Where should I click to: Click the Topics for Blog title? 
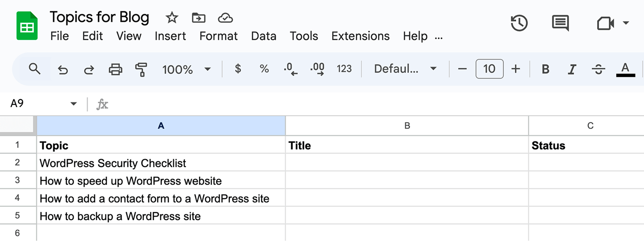click(99, 17)
